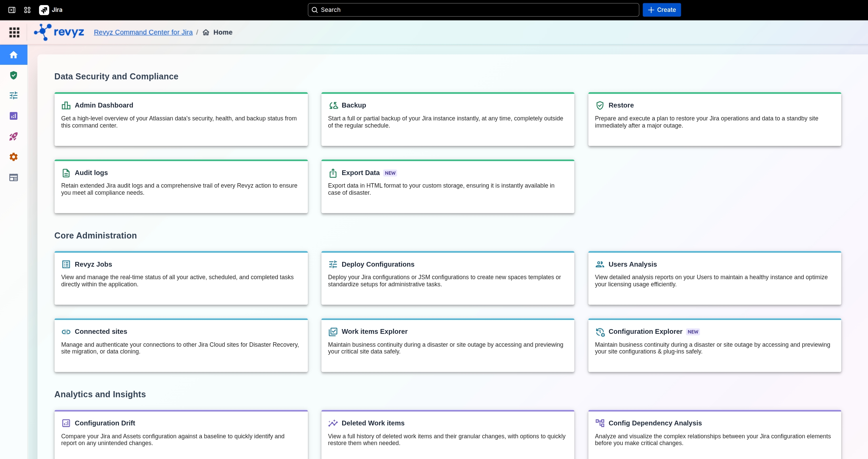The width and height of the screenshot is (868, 459).
Task: Click the rocket sidebar icon
Action: coord(14,136)
